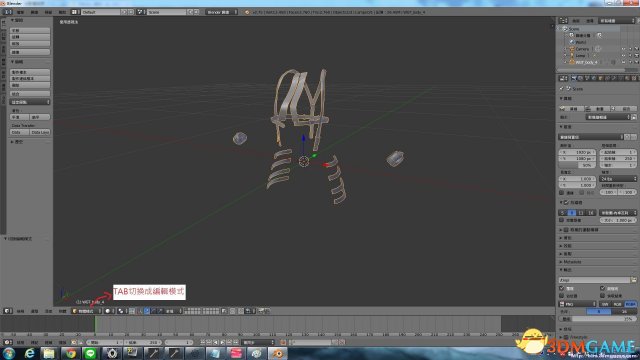Open the PNG file format dropdown
The height and width of the screenshot is (360, 640).
click(577, 304)
